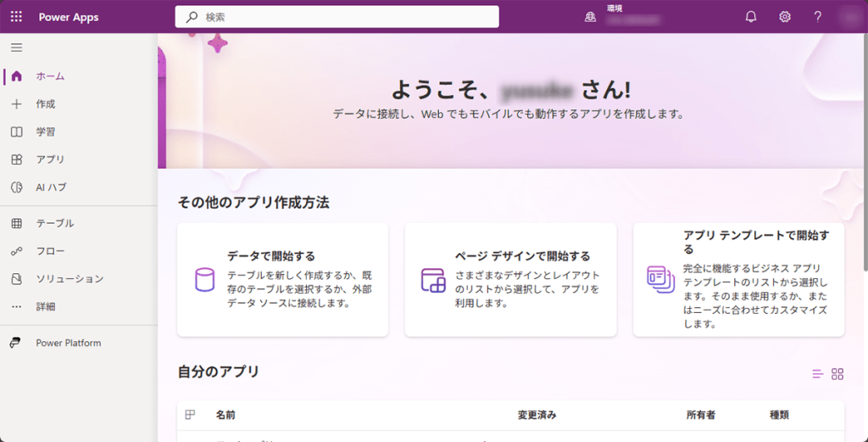Click the page design layout icon
Viewport: 868px width, 442px height.
point(433,280)
